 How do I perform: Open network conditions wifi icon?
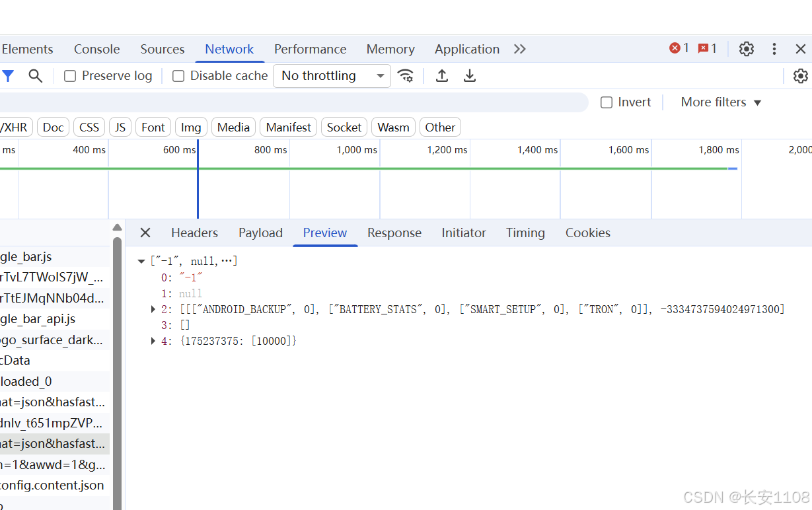point(406,76)
